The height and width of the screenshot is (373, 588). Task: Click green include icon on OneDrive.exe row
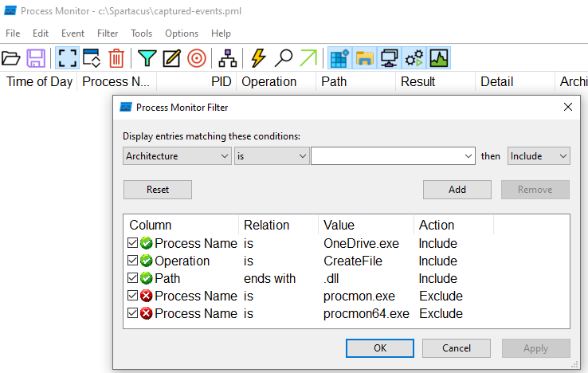coord(147,243)
